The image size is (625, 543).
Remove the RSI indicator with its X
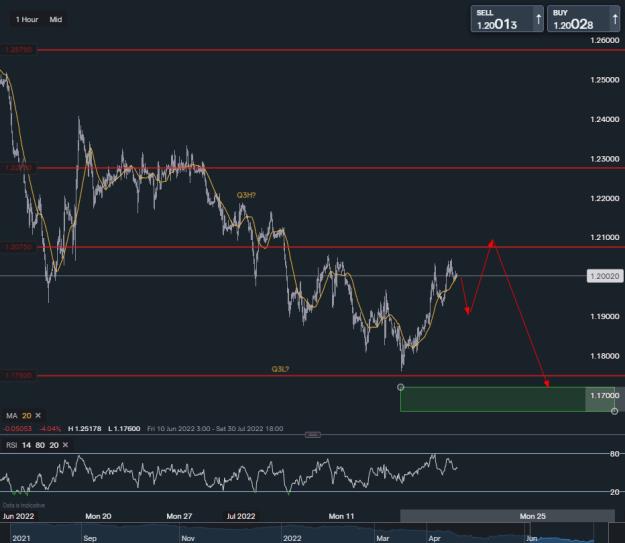coord(65,445)
